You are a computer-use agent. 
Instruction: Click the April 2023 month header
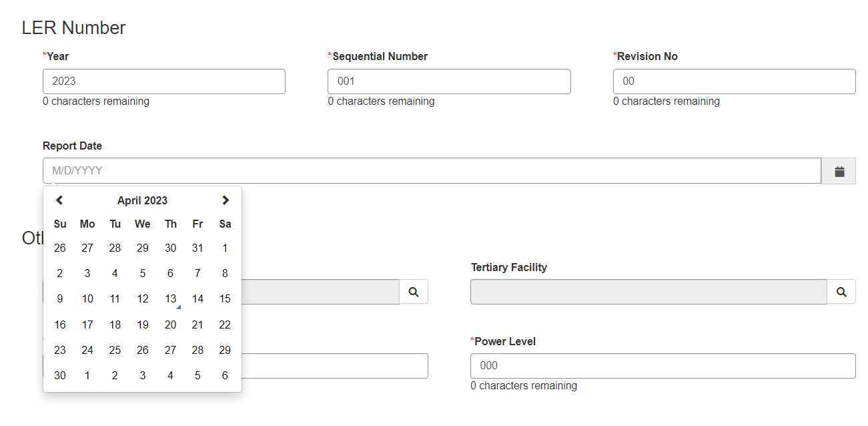142,200
